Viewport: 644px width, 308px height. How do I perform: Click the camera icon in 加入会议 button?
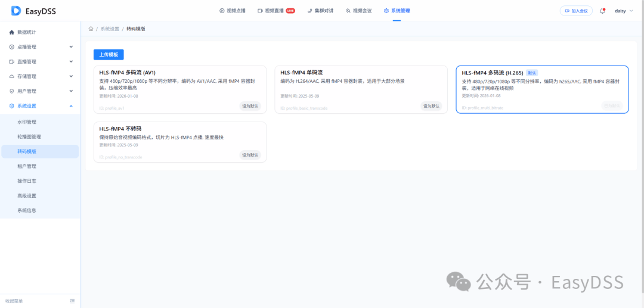click(567, 11)
